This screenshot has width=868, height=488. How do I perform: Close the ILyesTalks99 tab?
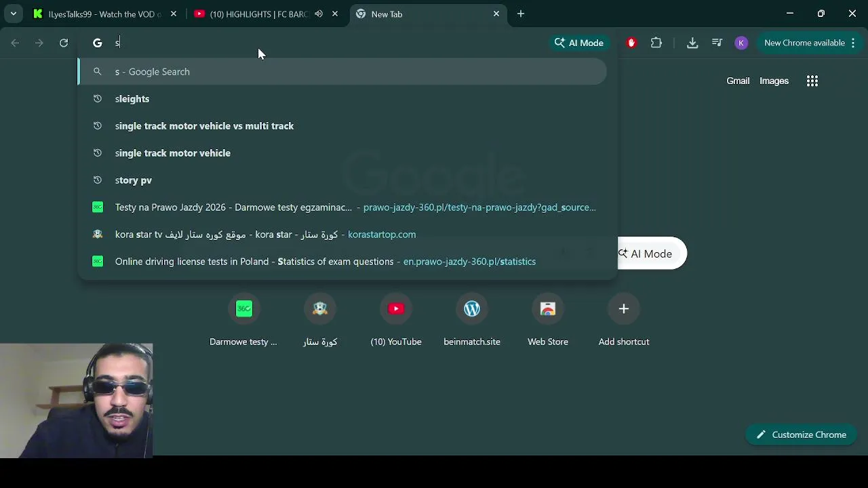(174, 14)
